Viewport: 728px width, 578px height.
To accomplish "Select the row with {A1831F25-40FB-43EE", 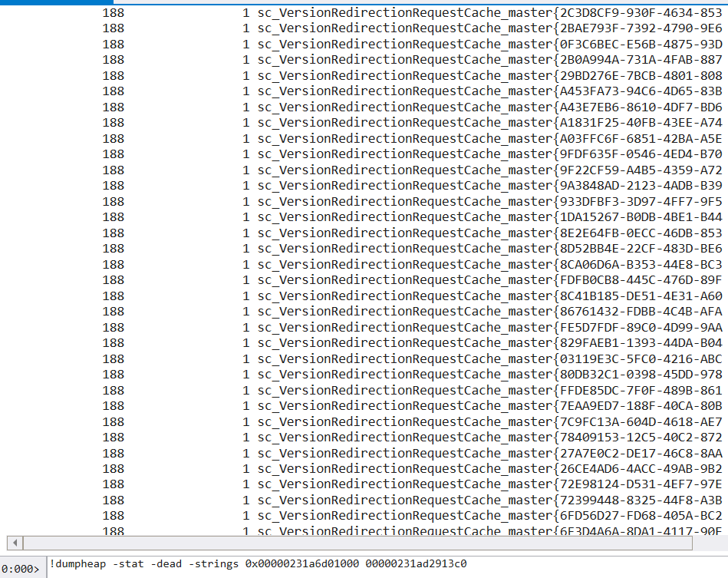I will tap(489, 123).
